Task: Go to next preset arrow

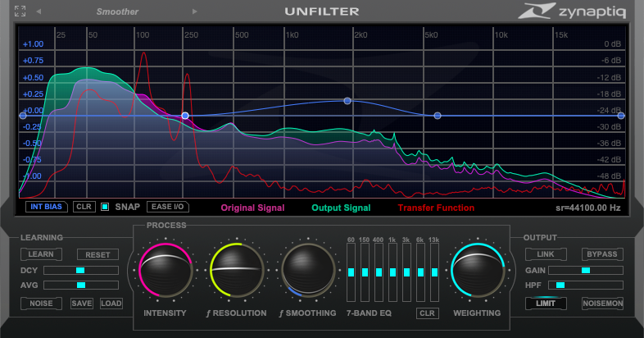Action: [195, 11]
